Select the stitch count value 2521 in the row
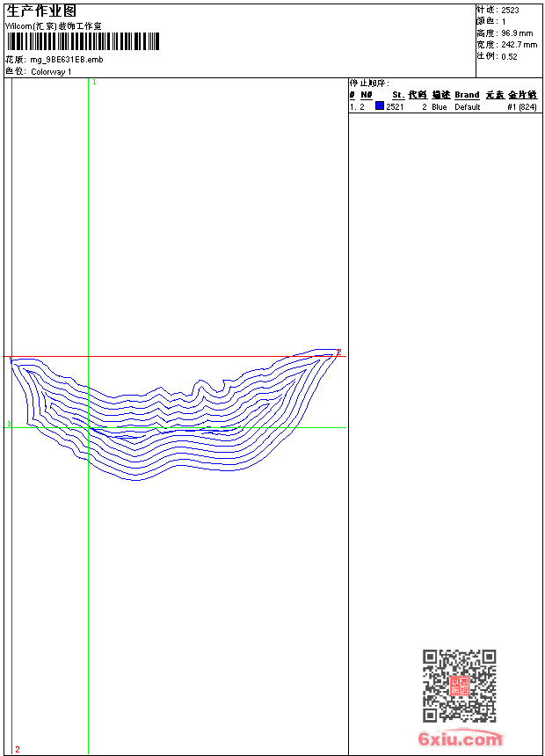This screenshot has width=545, height=756. pyautogui.click(x=396, y=107)
